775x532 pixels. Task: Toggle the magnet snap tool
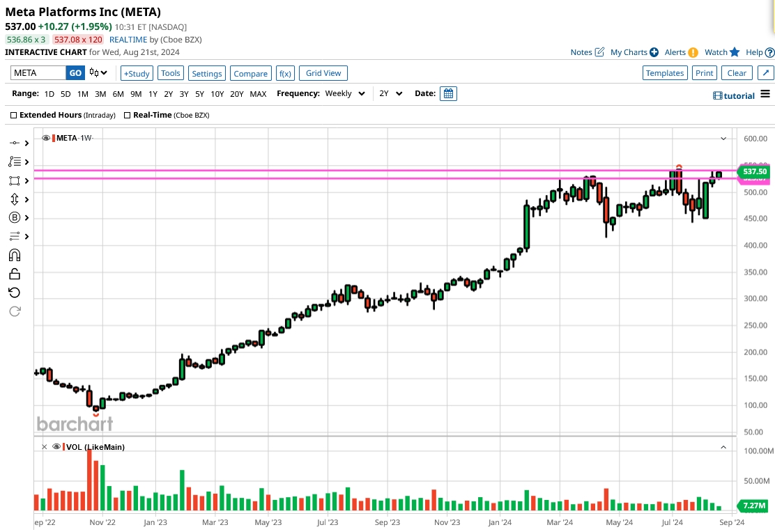15,255
